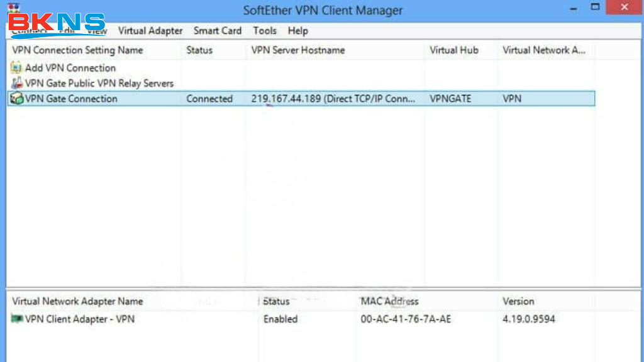This screenshot has height=362, width=644.
Task: Select the Connected status cell
Action: (209, 99)
